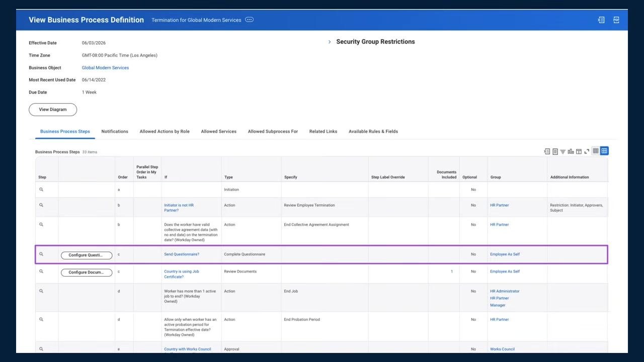Show the Available Rules & Fields tab
644x362 pixels.
pos(373,132)
